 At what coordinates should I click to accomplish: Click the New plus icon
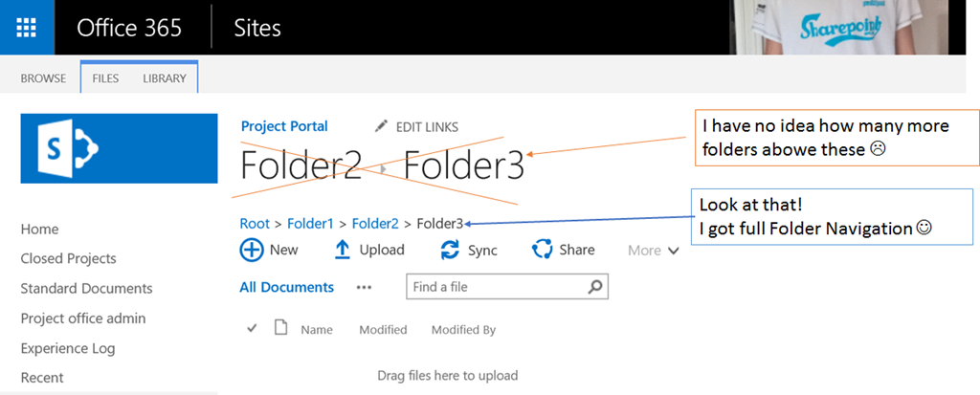coord(251,250)
